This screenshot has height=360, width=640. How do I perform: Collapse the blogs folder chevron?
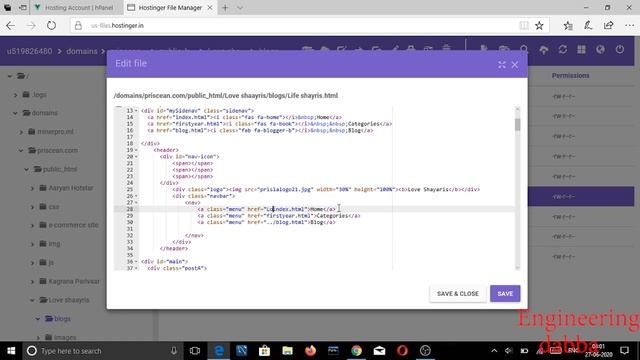[x=38, y=319]
